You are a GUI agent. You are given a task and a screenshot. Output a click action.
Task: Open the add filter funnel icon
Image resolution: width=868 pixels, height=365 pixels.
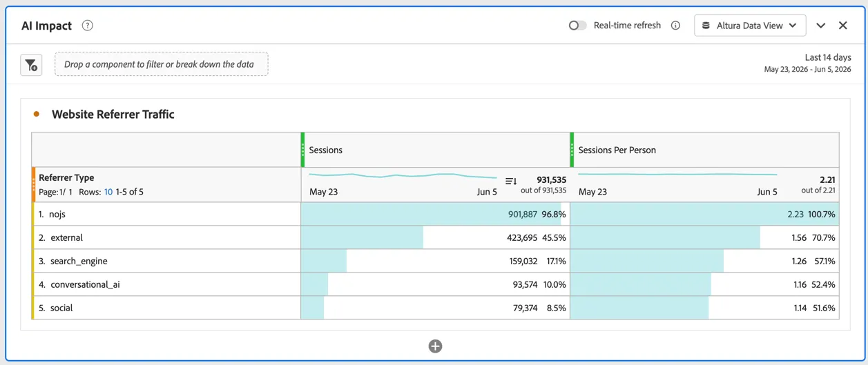click(31, 65)
